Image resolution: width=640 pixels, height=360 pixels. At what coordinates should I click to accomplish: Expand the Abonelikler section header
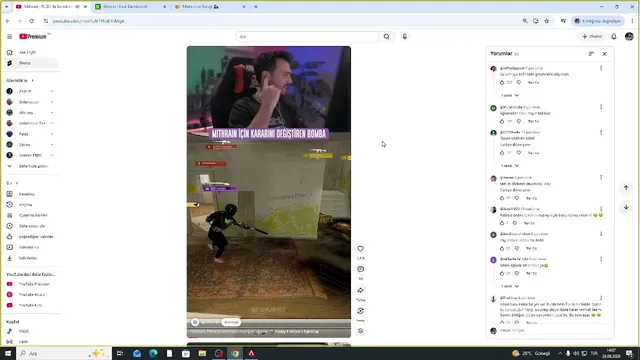[x=20, y=80]
